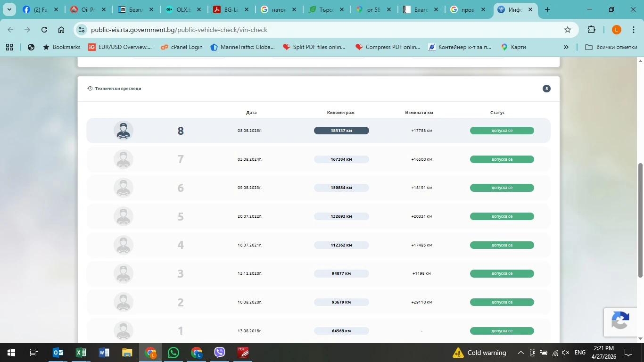Screen dimensions: 644x362
Task: Click mechanic avatar icon for inspection 8
Action: tap(124, 131)
